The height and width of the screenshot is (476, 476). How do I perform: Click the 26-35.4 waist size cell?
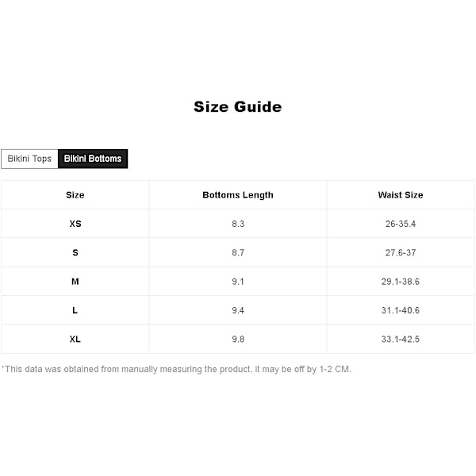[401, 224]
